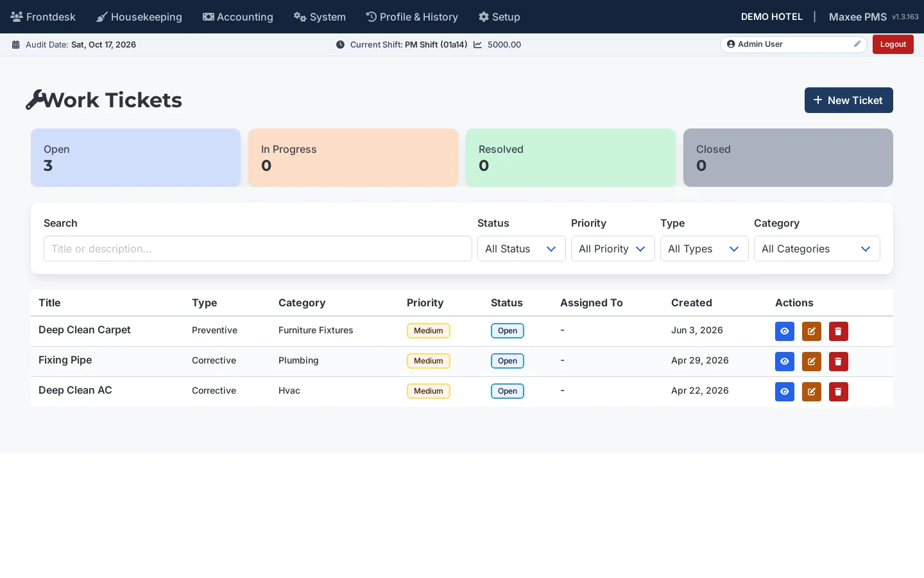924x578 pixels.
Task: Edit the Deep Clean Carpet ticket
Action: tap(812, 331)
